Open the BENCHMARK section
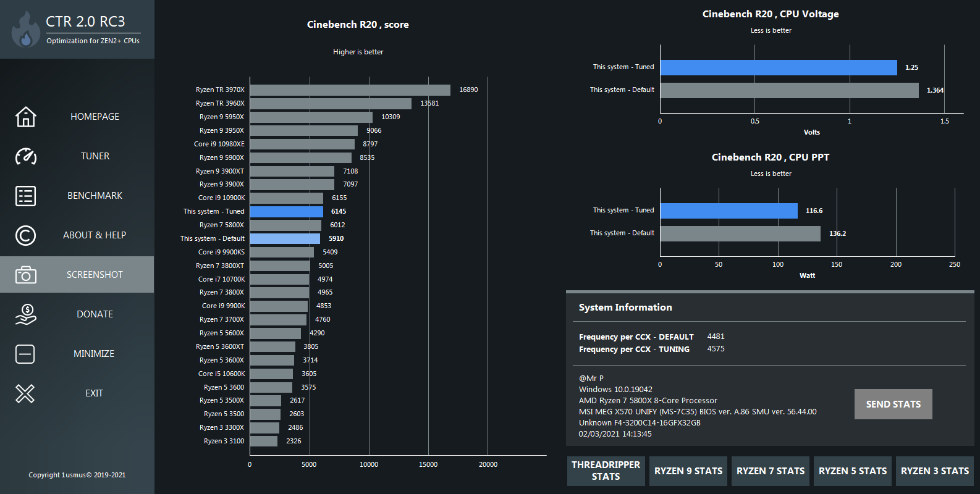The height and width of the screenshot is (494, 980). (95, 196)
